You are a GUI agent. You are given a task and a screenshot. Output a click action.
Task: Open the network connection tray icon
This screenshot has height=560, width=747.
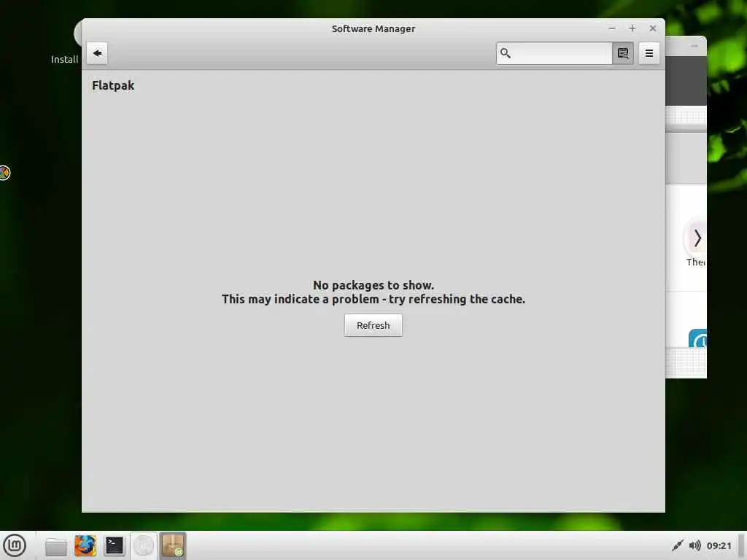[x=677, y=545]
